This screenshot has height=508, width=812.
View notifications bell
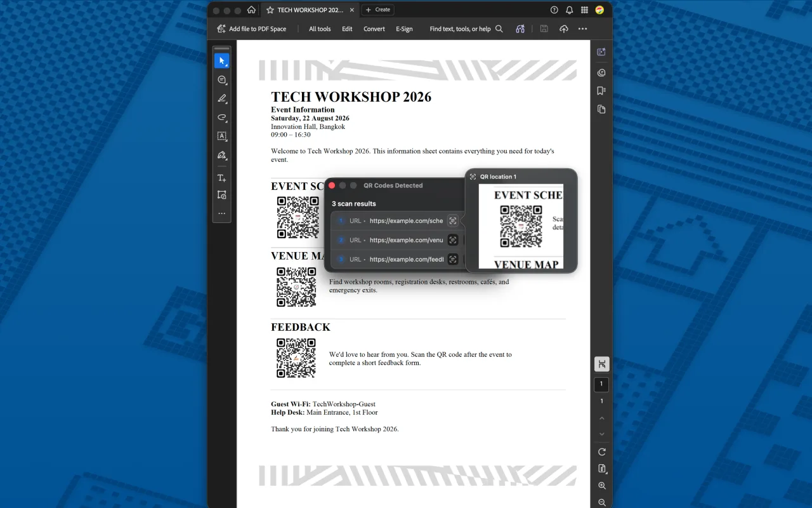569,10
